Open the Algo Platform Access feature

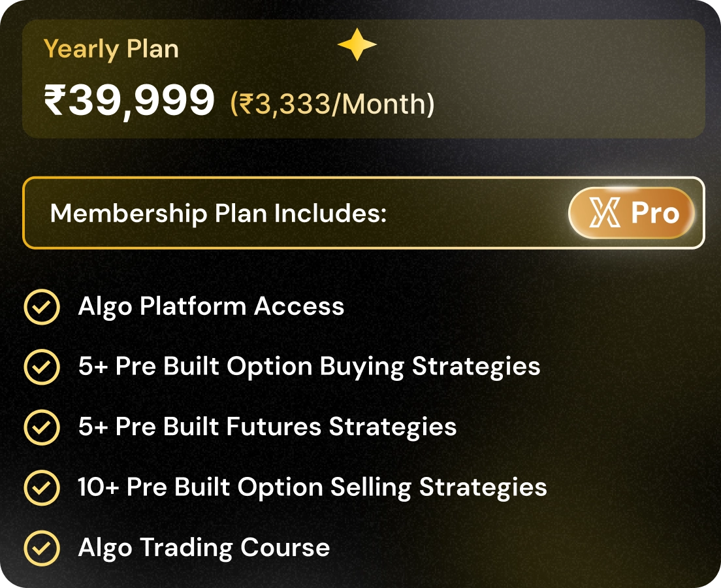210,306
